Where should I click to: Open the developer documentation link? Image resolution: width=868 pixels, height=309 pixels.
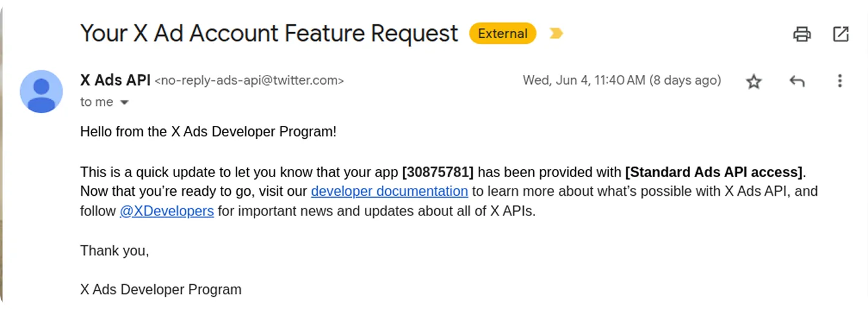[389, 191]
